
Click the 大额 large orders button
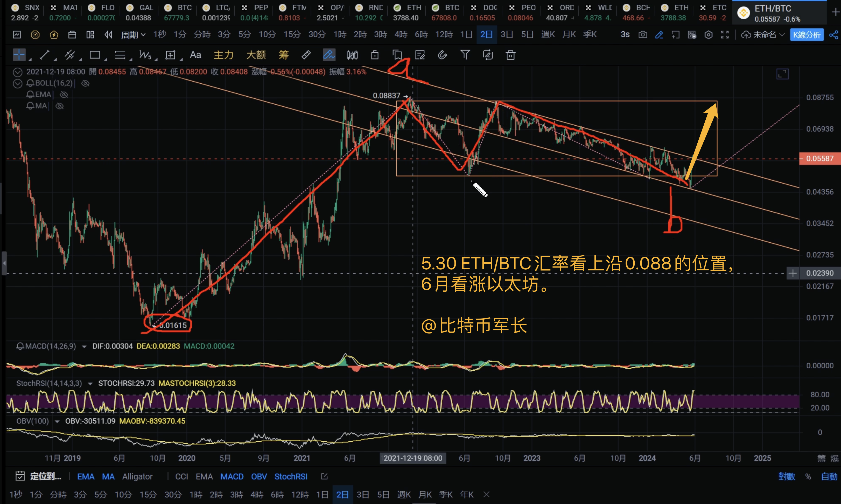(x=256, y=55)
